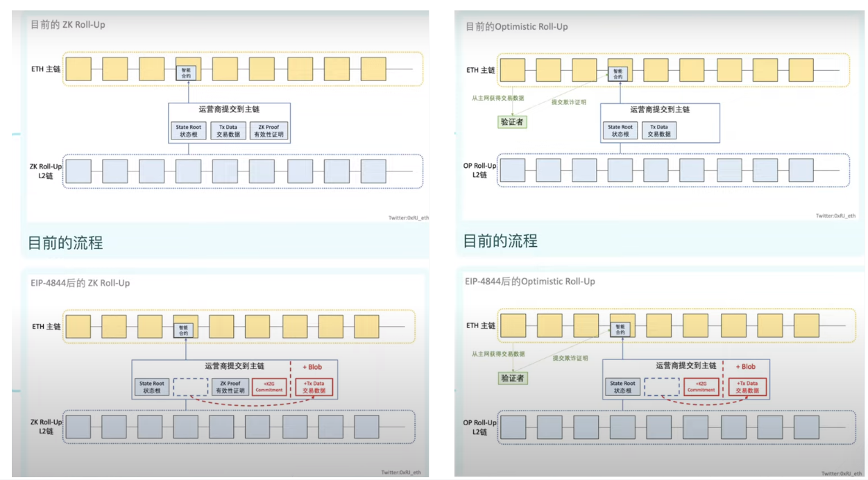Click the 验证者 box in the EIP-4844 Optimistic diagram
The image size is (868, 480).
512,378
